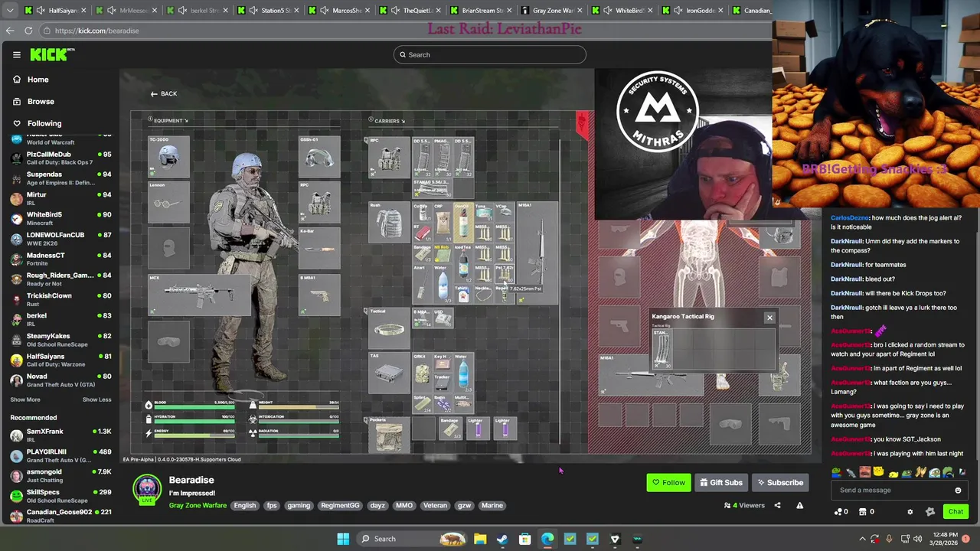Reload the page with the refresh icon
The width and height of the screenshot is (980, 551).
(28, 31)
